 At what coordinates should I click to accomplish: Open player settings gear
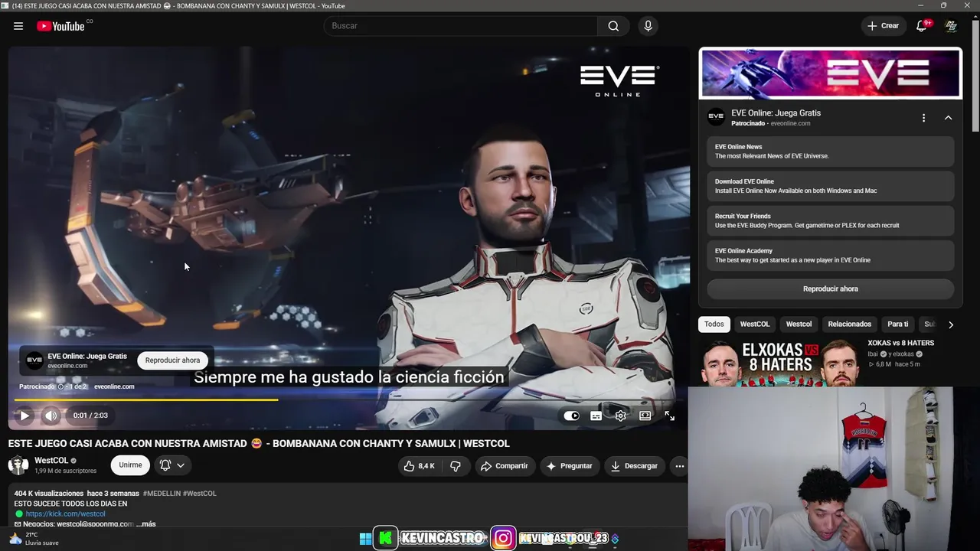coord(621,416)
